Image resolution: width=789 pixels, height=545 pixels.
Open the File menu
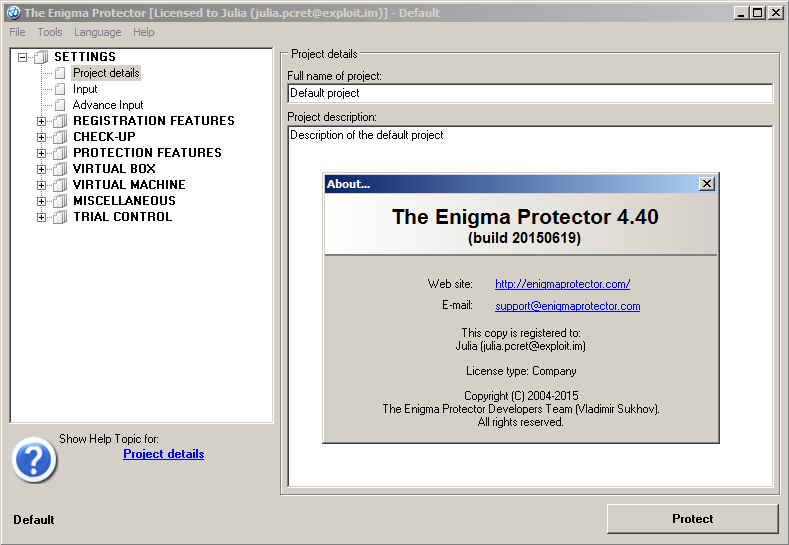tap(17, 32)
